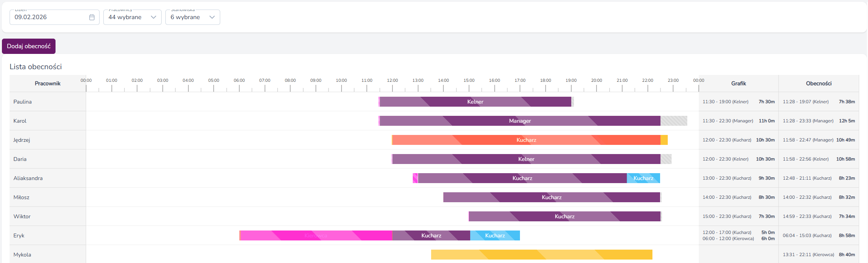Select Miłosz's Kucharz shift bar

coord(552,197)
